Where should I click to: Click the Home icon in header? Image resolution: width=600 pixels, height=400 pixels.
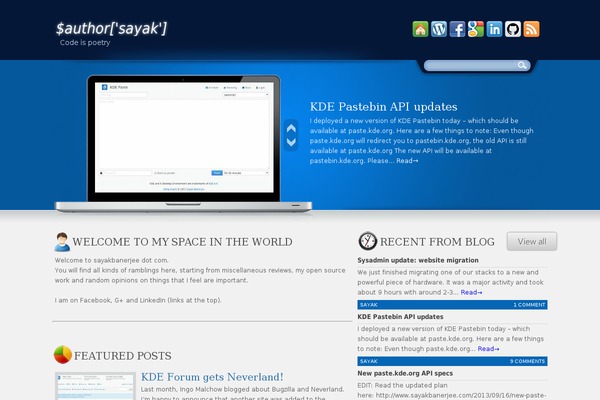click(x=420, y=29)
